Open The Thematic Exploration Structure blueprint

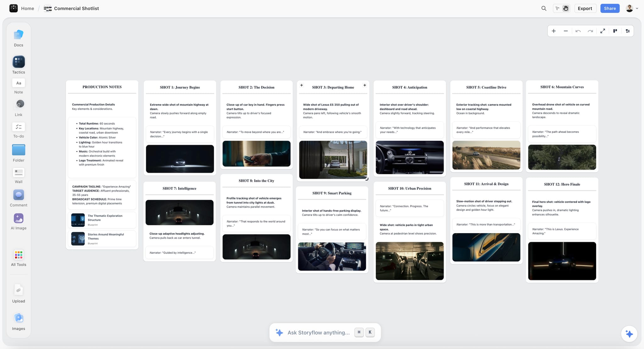tap(102, 220)
